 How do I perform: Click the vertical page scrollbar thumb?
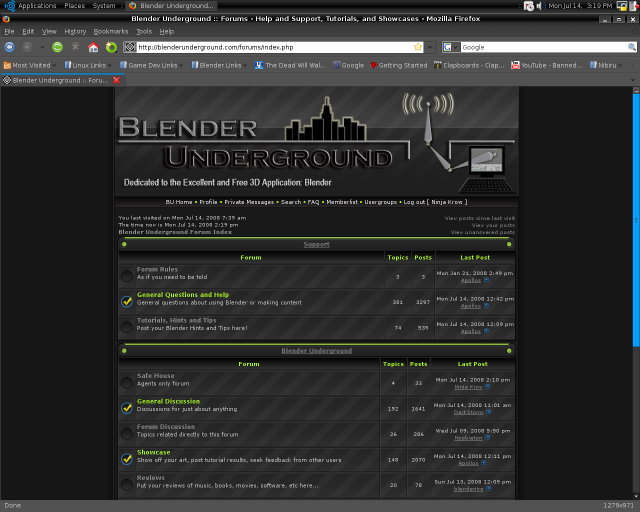pos(636,220)
